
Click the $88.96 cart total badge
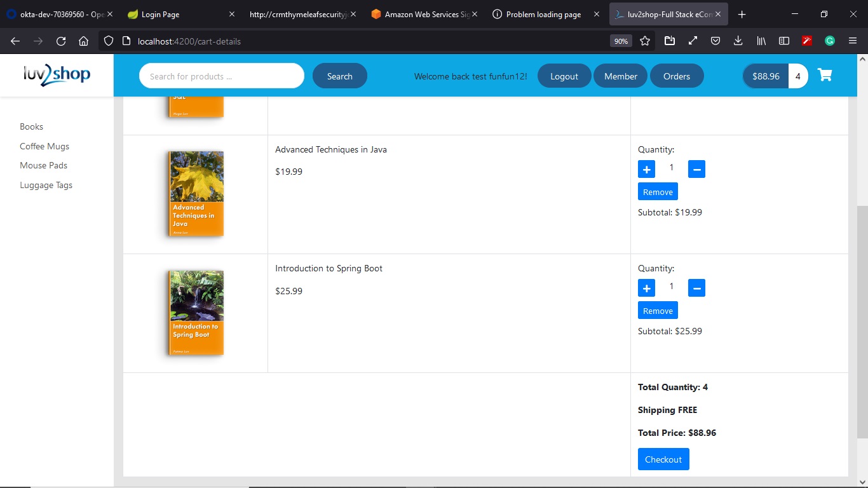click(766, 76)
